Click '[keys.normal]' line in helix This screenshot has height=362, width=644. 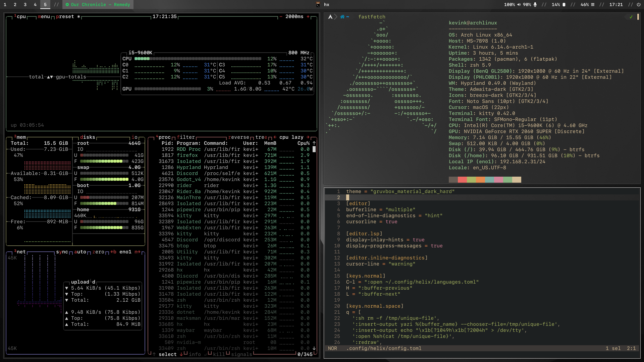(x=366, y=276)
